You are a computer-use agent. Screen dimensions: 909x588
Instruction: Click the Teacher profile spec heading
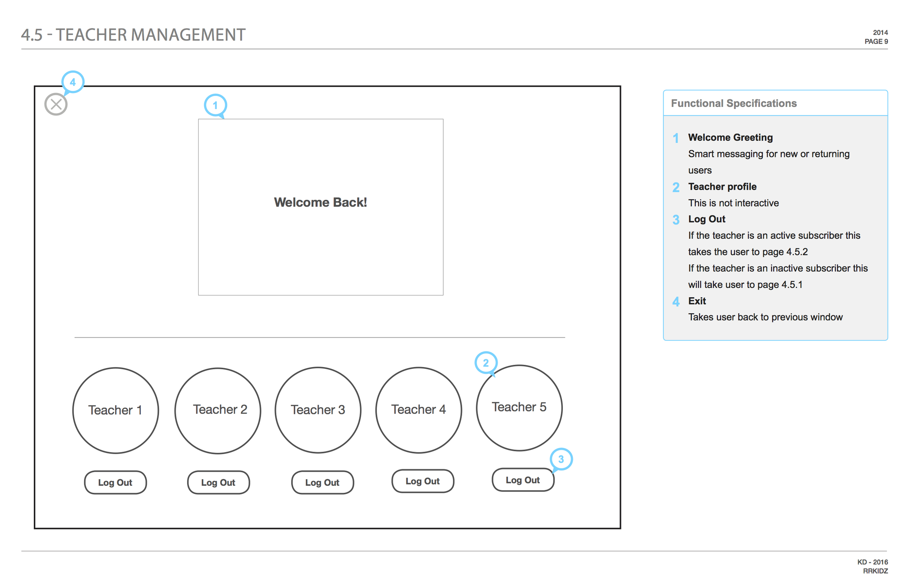point(722,187)
